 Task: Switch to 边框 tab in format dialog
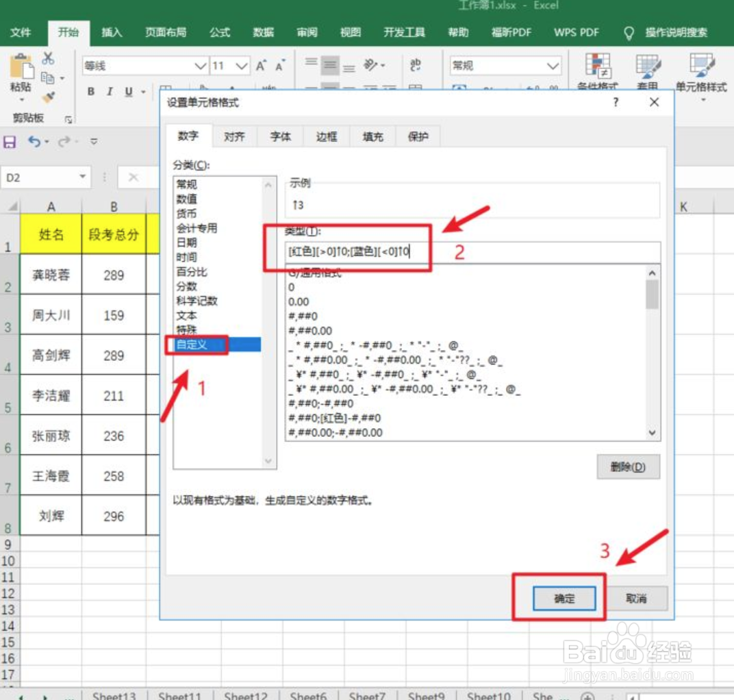[x=327, y=137]
